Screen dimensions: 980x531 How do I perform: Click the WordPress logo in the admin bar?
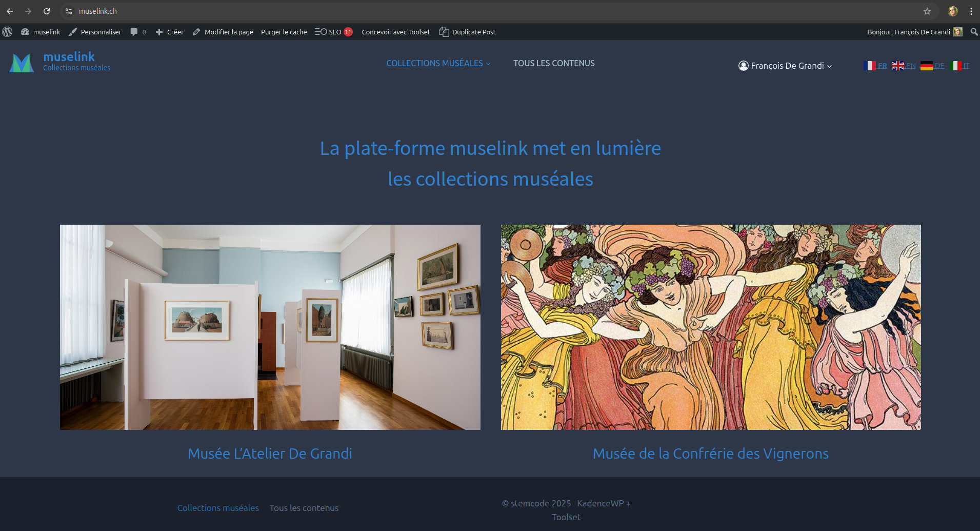(7, 32)
